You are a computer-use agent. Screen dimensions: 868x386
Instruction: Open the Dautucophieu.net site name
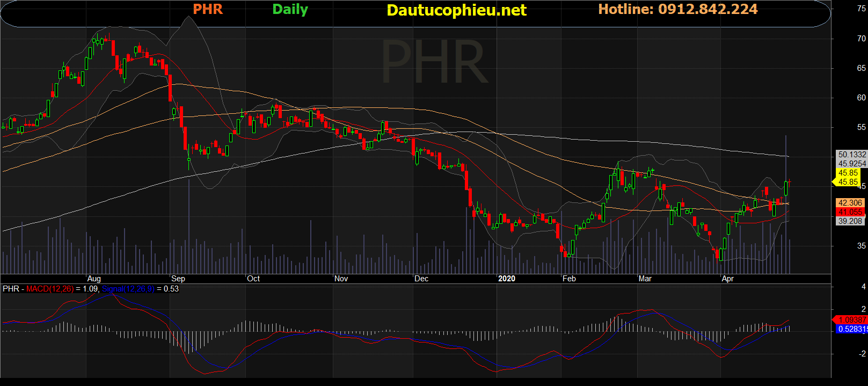click(x=457, y=10)
